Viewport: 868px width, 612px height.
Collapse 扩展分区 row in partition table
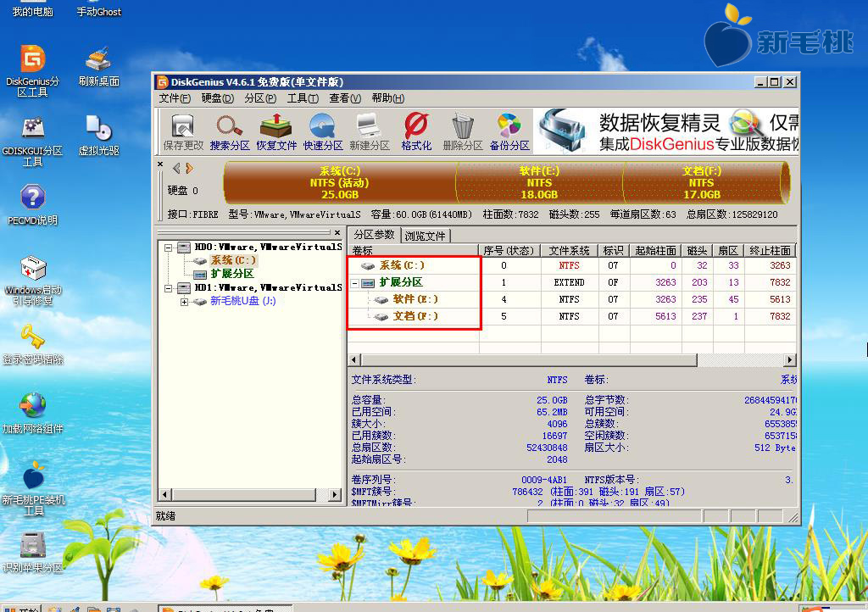tap(355, 282)
